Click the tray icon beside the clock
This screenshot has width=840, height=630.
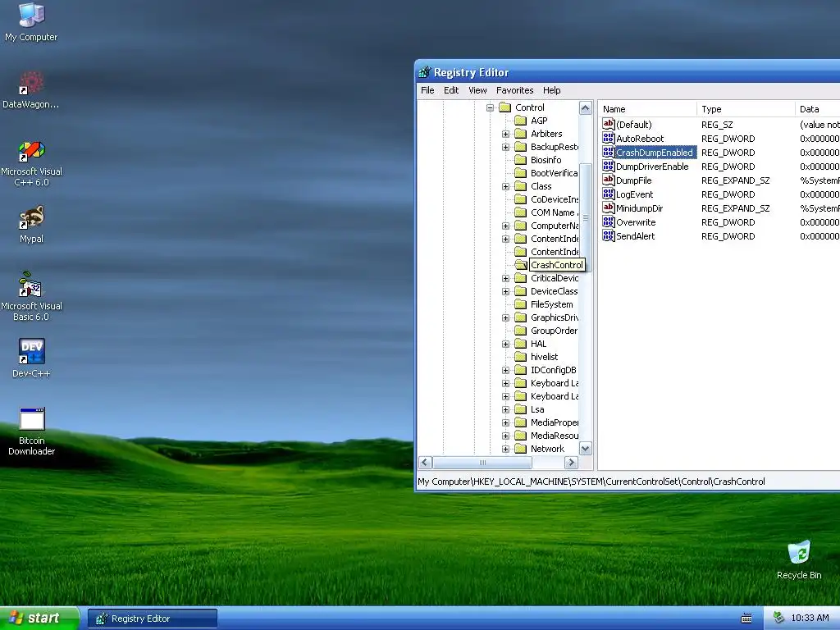pos(778,618)
